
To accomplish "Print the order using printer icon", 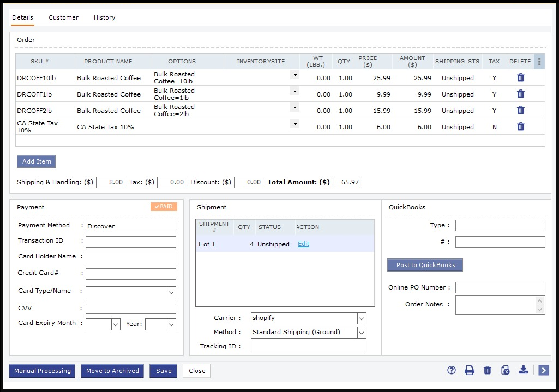I will coord(469,370).
